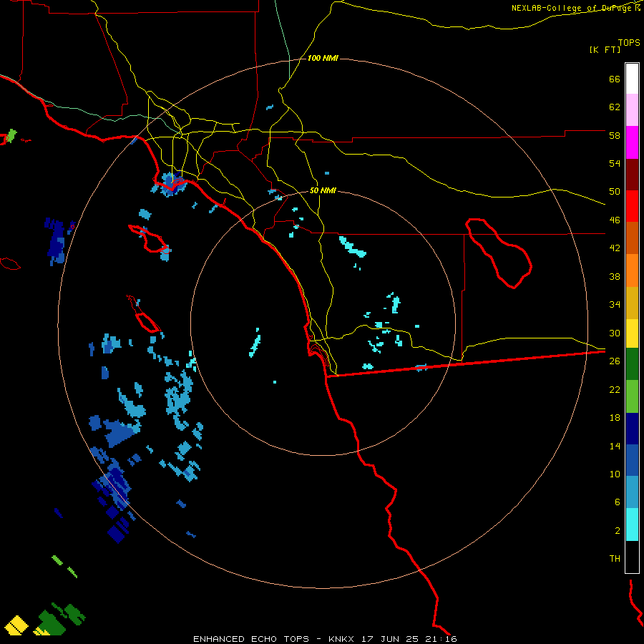
Task: Click the 'KNKX' station identifier
Action: [341, 639]
